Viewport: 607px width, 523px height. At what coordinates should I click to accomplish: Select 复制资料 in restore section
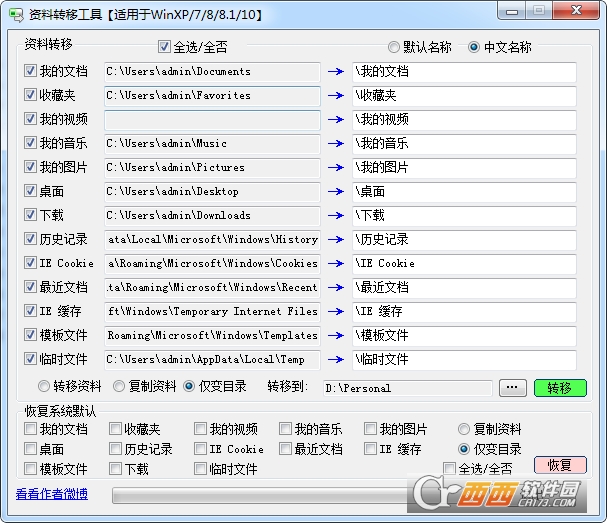(x=464, y=430)
